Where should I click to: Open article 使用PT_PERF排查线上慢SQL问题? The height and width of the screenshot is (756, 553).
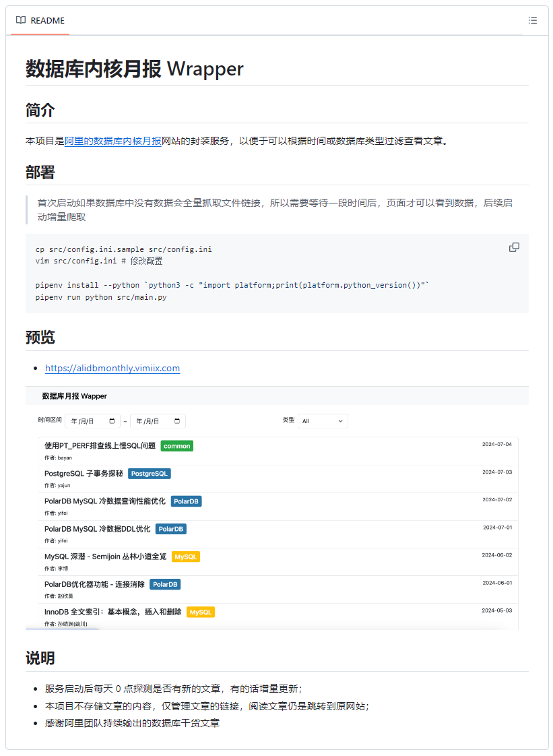click(100, 445)
